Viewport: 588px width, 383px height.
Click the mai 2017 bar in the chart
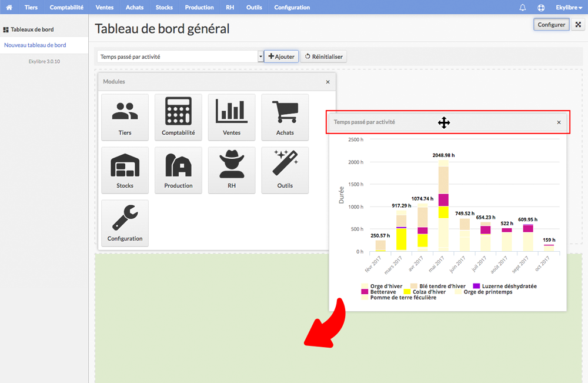tap(443, 205)
